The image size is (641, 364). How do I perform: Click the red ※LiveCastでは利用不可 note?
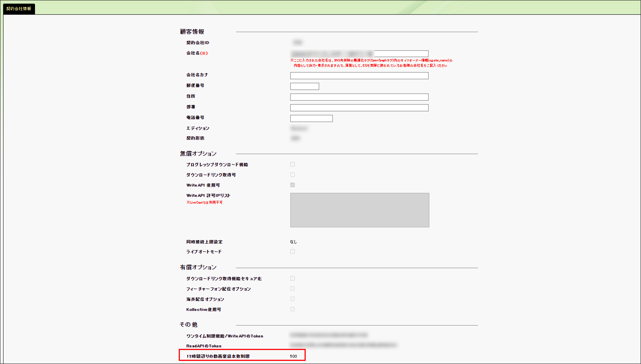pos(204,203)
